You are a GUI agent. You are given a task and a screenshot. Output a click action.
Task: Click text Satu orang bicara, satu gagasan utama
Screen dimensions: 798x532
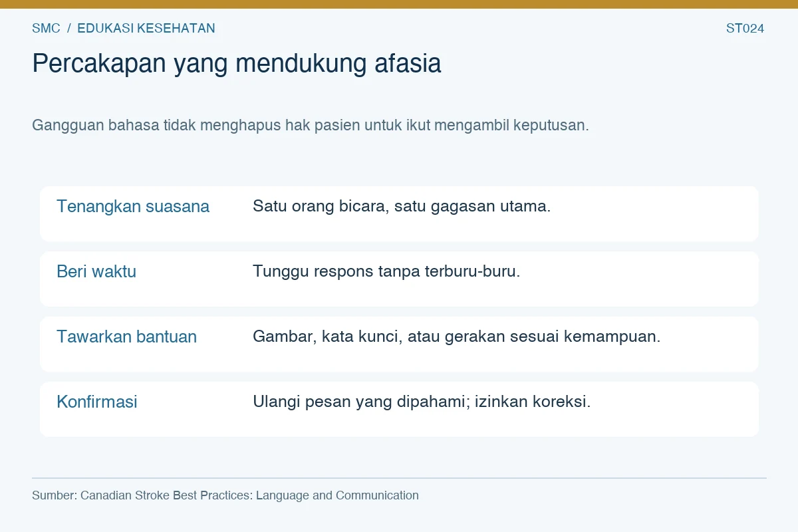click(402, 206)
